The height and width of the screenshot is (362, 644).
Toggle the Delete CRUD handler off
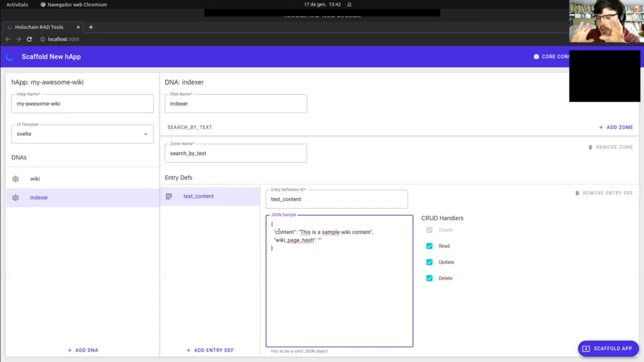coord(429,278)
